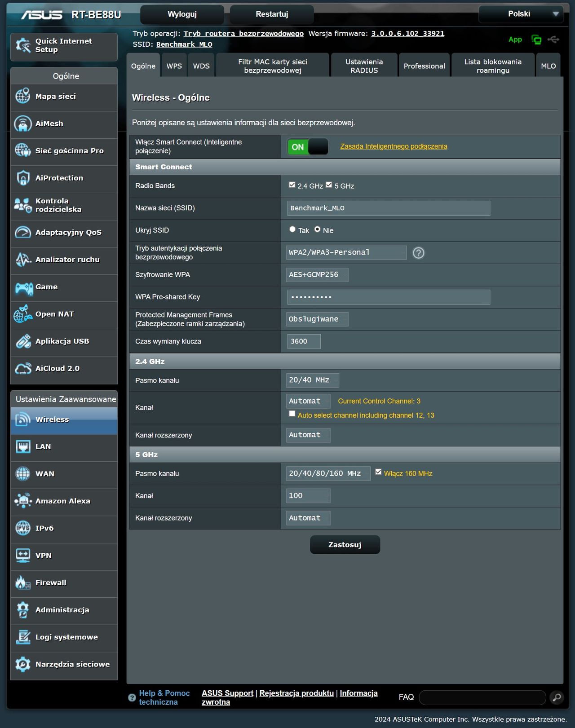The image size is (575, 728).
Task: Open Narzędzia sieciowe icon
Action: [22, 664]
